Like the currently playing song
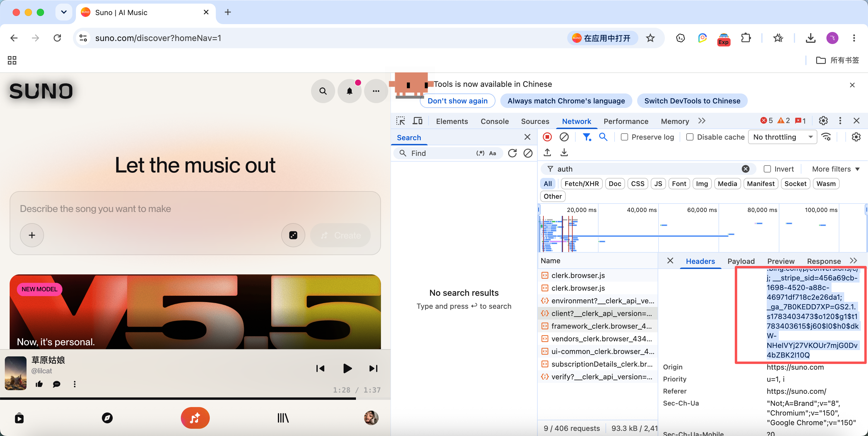Screen dimensions: 868x436 (39, 384)
